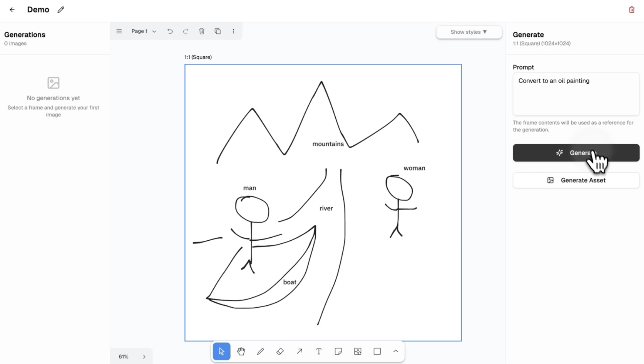Viewport: 644px width, 364px height.
Task: Open the Show styles dropdown
Action: tap(468, 32)
